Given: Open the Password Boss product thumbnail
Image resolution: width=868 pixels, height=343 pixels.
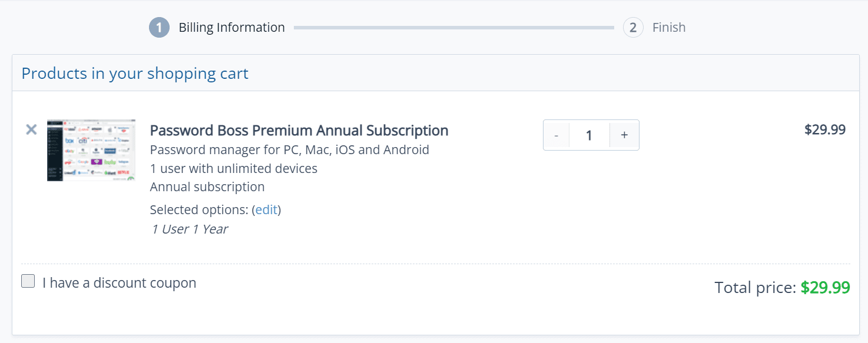Looking at the screenshot, I should (x=91, y=150).
